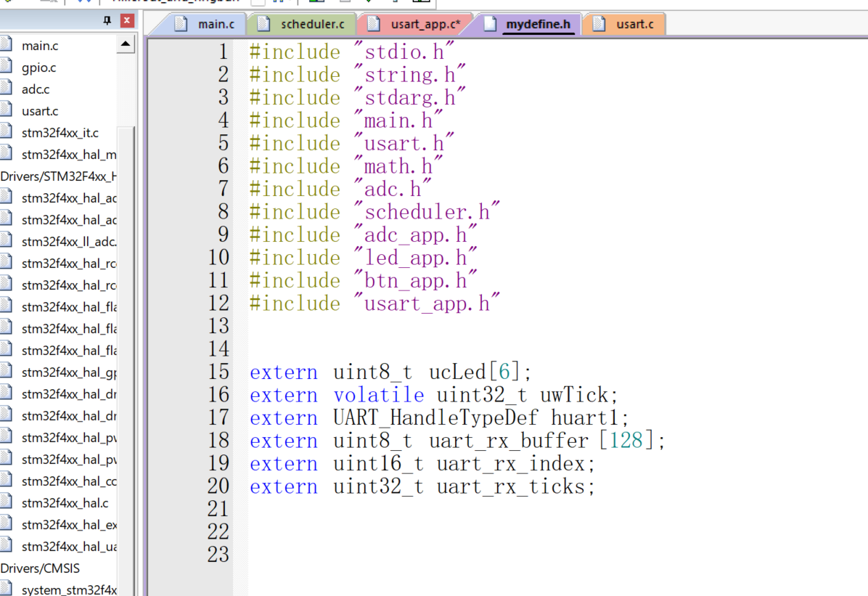Screen dimensions: 868x596
Task: Click uart_rx_index on line 19
Action: [510, 464]
